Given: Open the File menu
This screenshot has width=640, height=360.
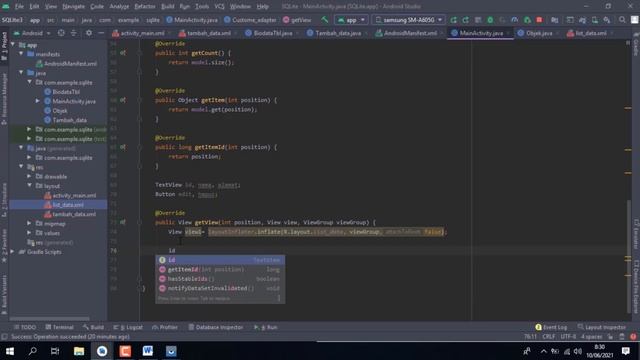Looking at the screenshot, I should [x=19, y=7].
